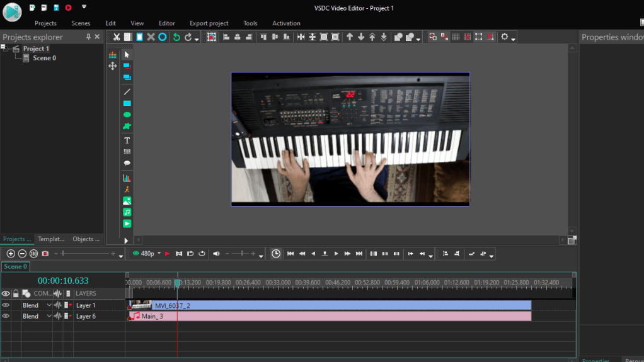Image resolution: width=644 pixels, height=362 pixels.
Task: Select the Text tool in the left toolbar
Action: click(x=127, y=140)
